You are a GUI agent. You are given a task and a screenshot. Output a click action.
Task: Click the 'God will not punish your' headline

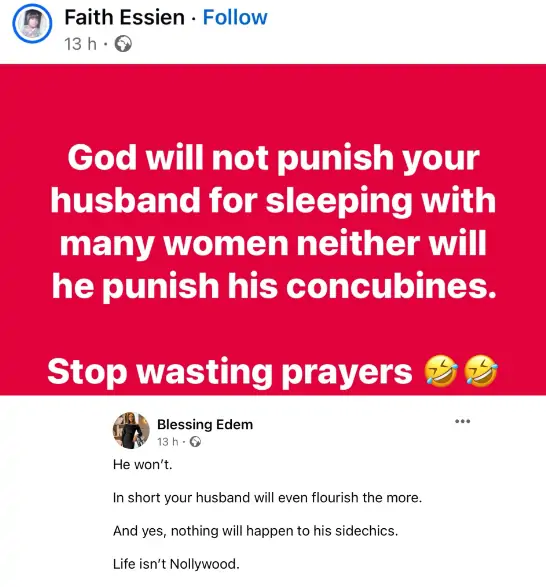[273, 158]
